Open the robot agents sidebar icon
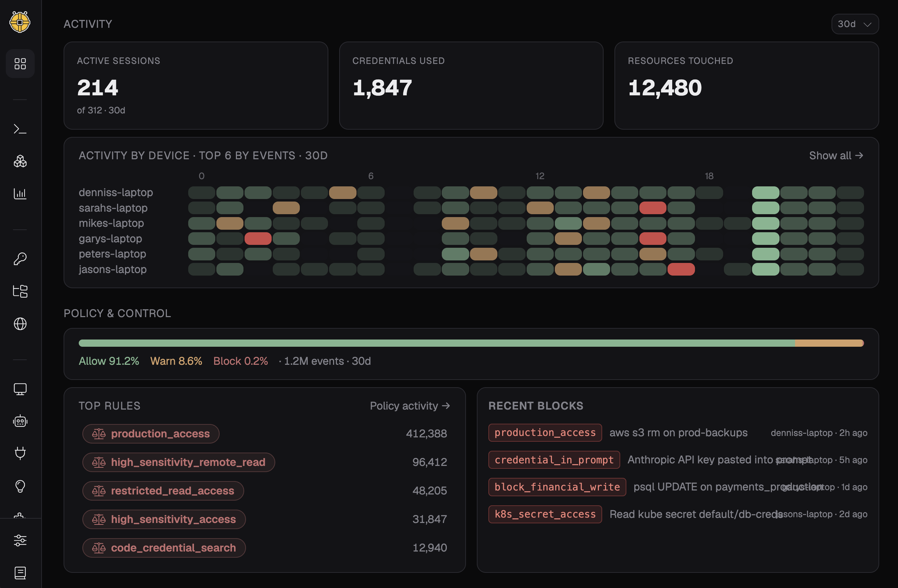The width and height of the screenshot is (898, 588). [x=20, y=421]
